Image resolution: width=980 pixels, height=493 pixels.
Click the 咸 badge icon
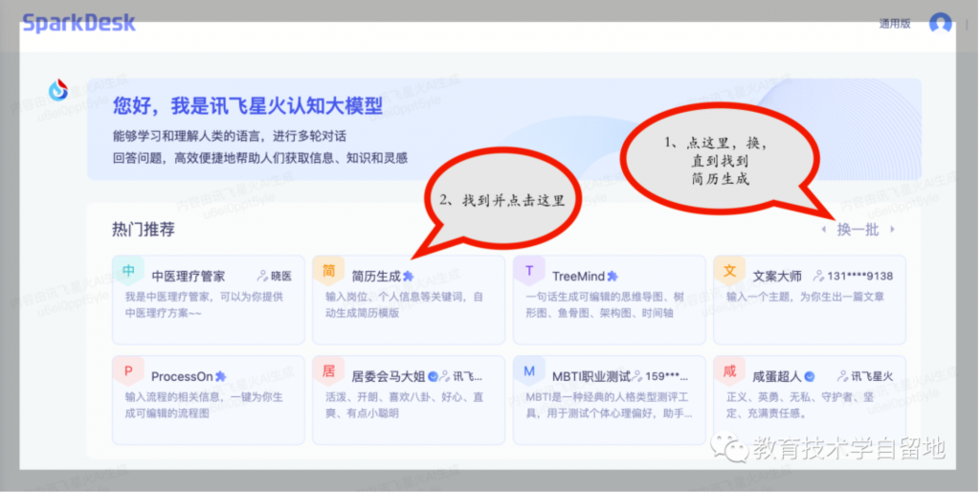pyautogui.click(x=729, y=371)
